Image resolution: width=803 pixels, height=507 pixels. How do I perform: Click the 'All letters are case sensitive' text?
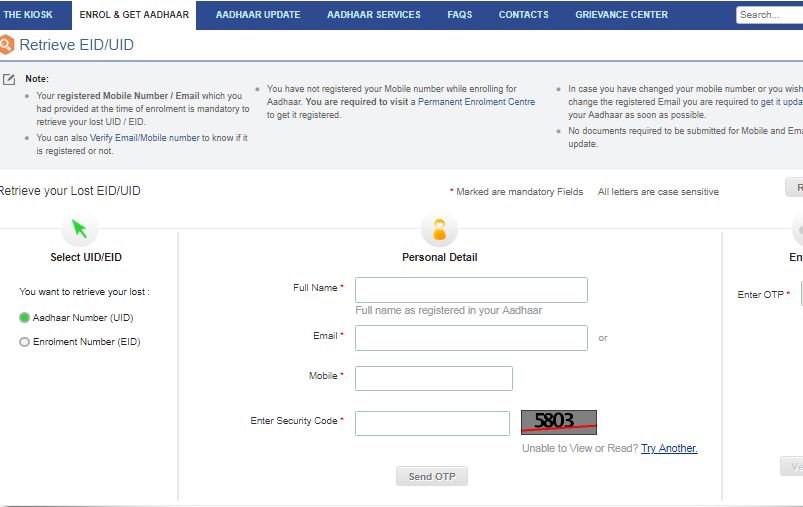coord(658,192)
